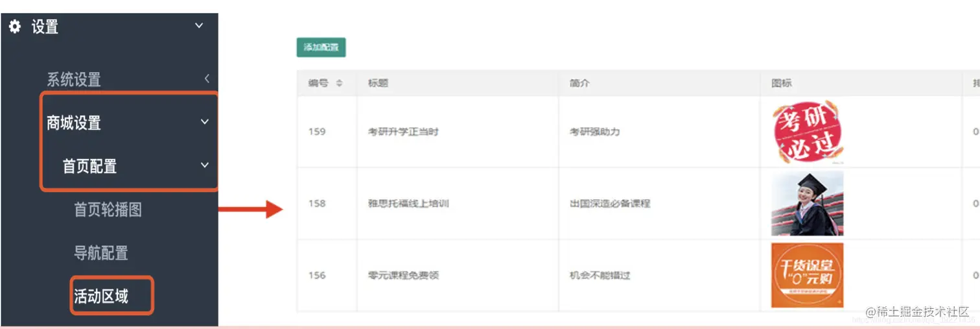980x329 pixels.
Task: Open the orange 0元购 thumbnail image
Action: pyautogui.click(x=807, y=275)
